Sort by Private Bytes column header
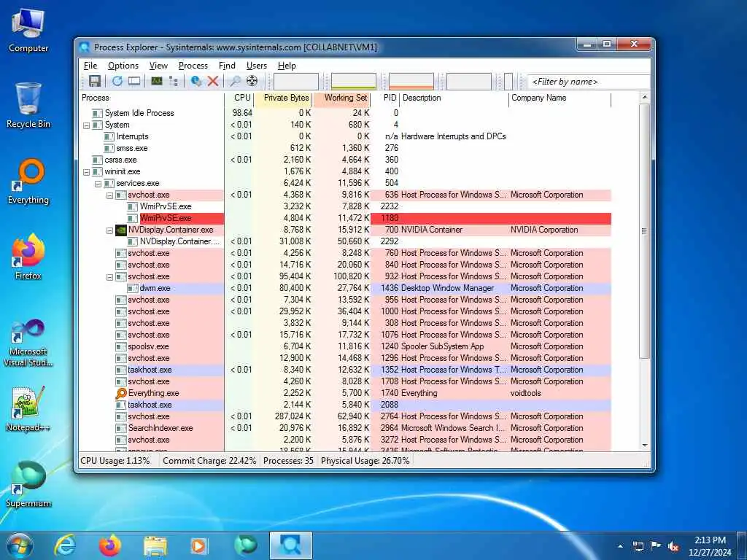The height and width of the screenshot is (560, 747). click(x=283, y=98)
